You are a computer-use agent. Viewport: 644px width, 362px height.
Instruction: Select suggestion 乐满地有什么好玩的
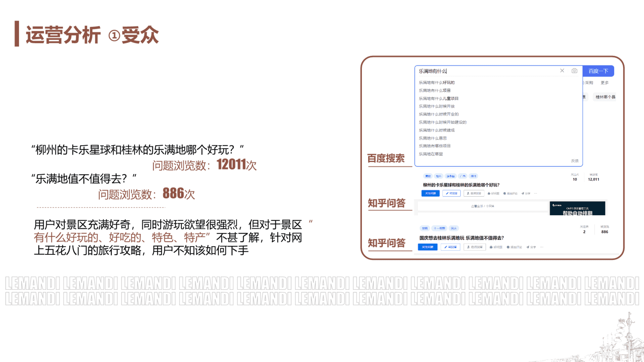point(437,82)
